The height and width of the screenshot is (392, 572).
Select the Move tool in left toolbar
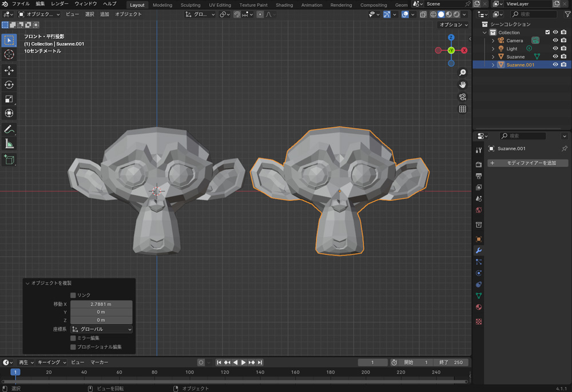[x=9, y=70]
